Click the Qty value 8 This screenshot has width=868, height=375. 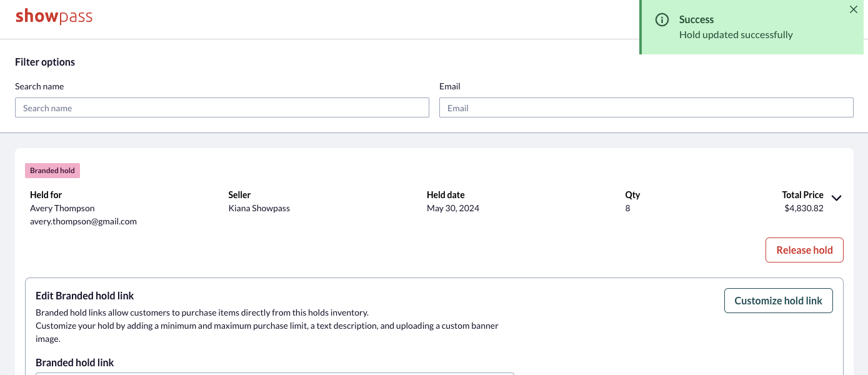627,208
